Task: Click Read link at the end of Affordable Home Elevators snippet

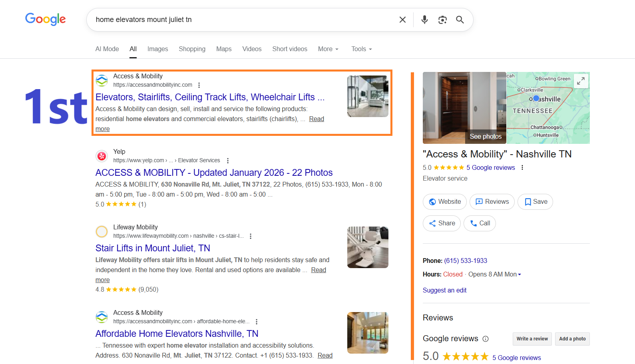Action: (x=325, y=356)
